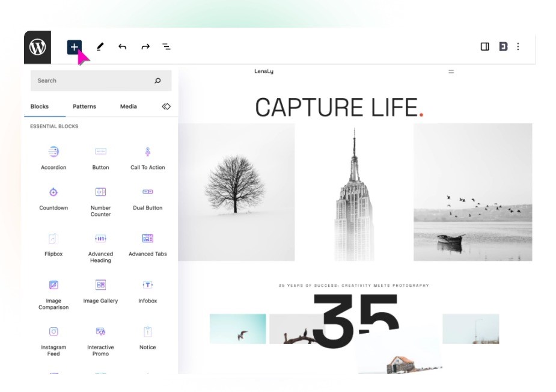The width and height of the screenshot is (556, 392).
Task: Select the large 35 number text
Action: coord(356,321)
